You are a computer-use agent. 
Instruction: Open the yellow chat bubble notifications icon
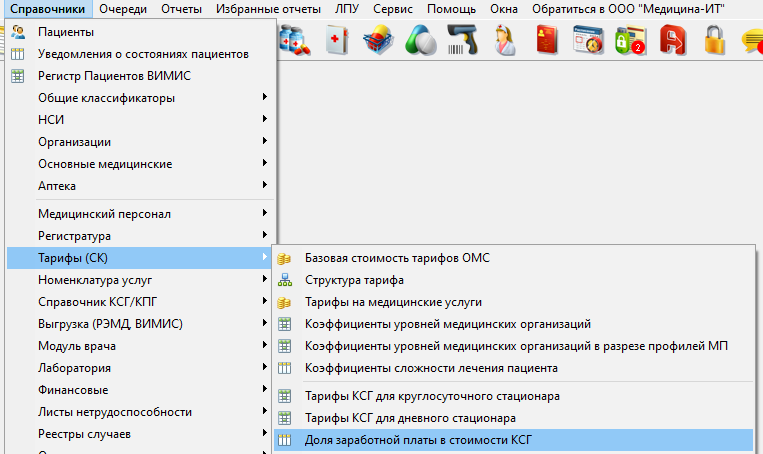pyautogui.click(x=752, y=41)
